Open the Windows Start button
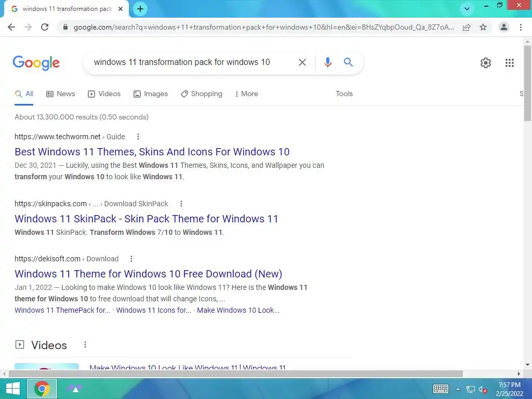Image resolution: width=532 pixels, height=399 pixels. tap(12, 389)
